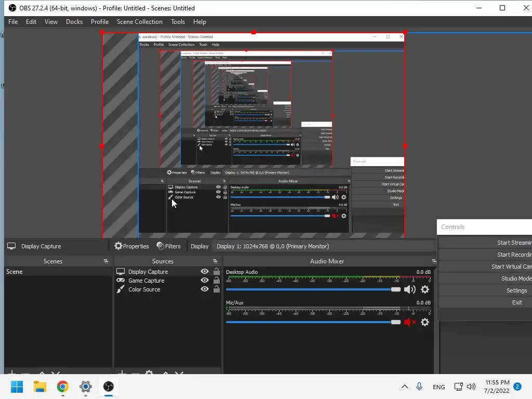The width and height of the screenshot is (532, 399).
Task: Open Filters via its toolbar icon
Action: click(x=160, y=246)
